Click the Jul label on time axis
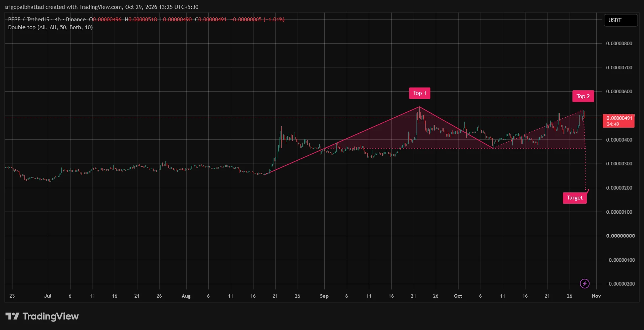 point(48,296)
